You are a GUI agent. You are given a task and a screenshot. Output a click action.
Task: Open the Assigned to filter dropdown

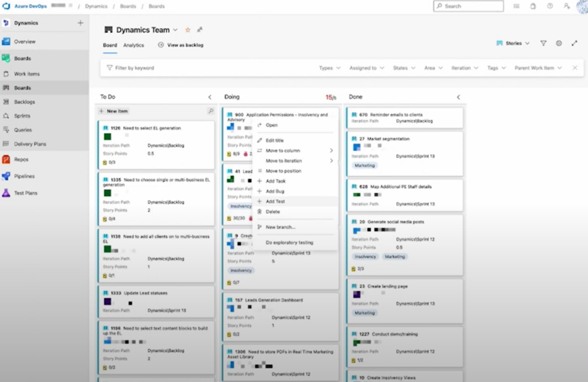pos(366,68)
